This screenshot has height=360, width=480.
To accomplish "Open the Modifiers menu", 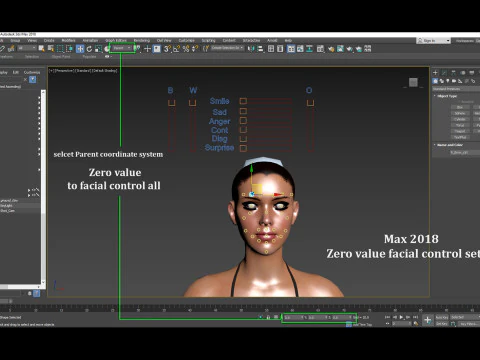I will (68, 41).
